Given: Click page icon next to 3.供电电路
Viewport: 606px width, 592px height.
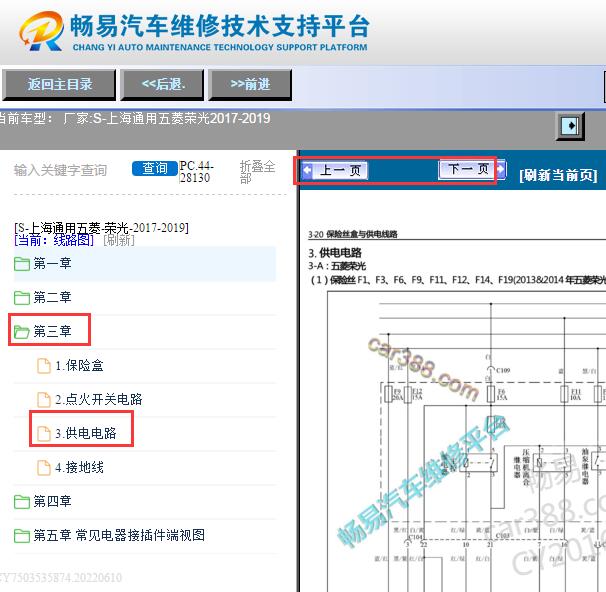Looking at the screenshot, I should [44, 434].
